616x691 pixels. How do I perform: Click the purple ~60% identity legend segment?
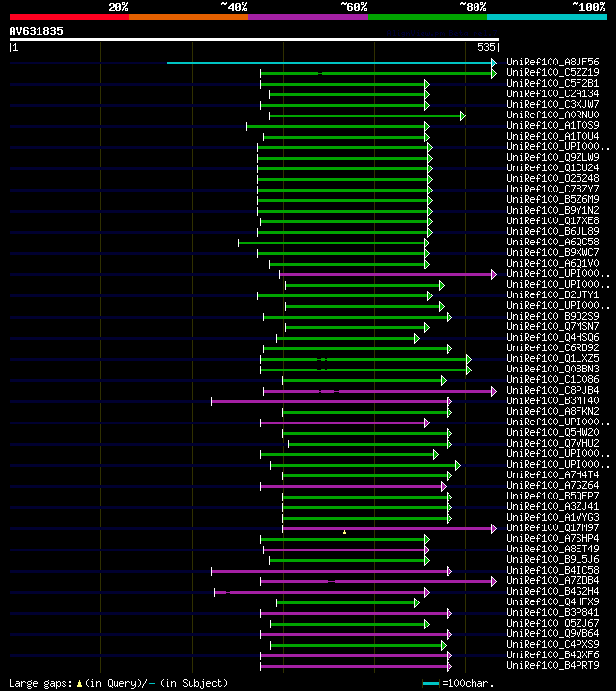tap(308, 17)
